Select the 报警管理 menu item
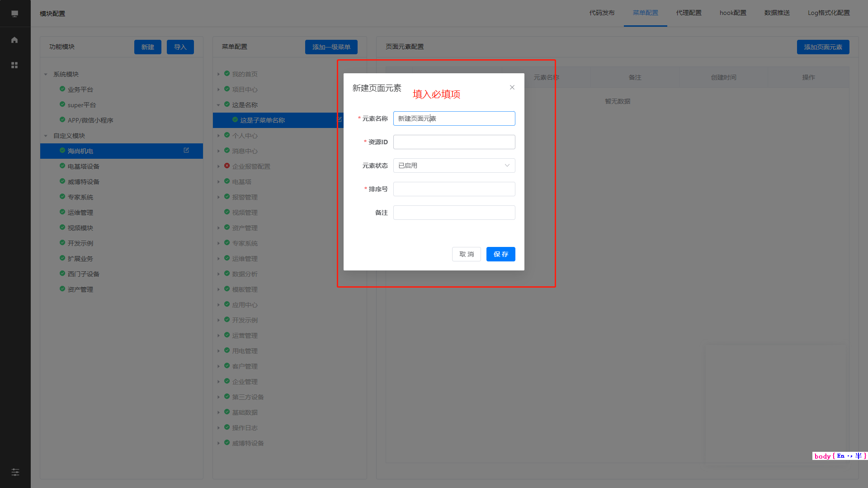Image resolution: width=868 pixels, height=488 pixels. pos(245,197)
